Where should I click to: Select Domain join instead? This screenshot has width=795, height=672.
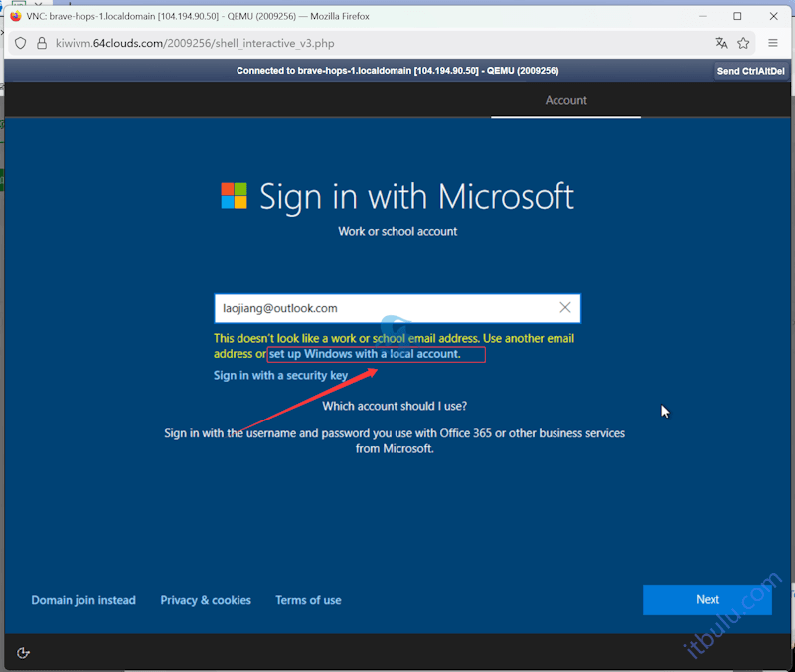tap(83, 600)
